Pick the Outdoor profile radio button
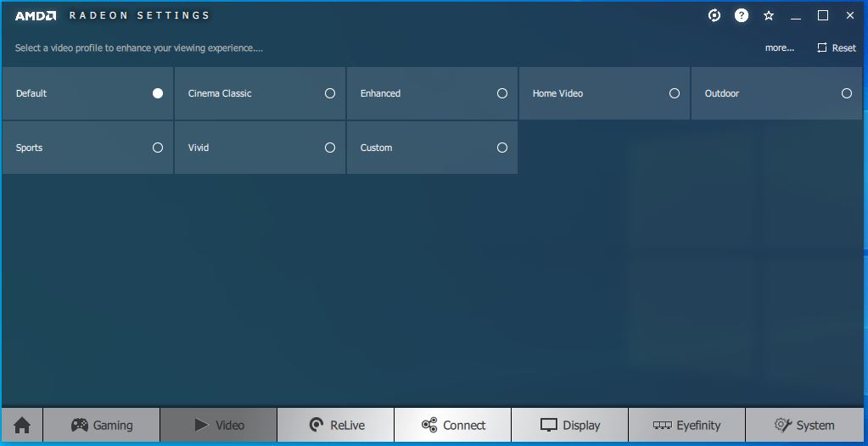This screenshot has width=868, height=446. tap(847, 93)
